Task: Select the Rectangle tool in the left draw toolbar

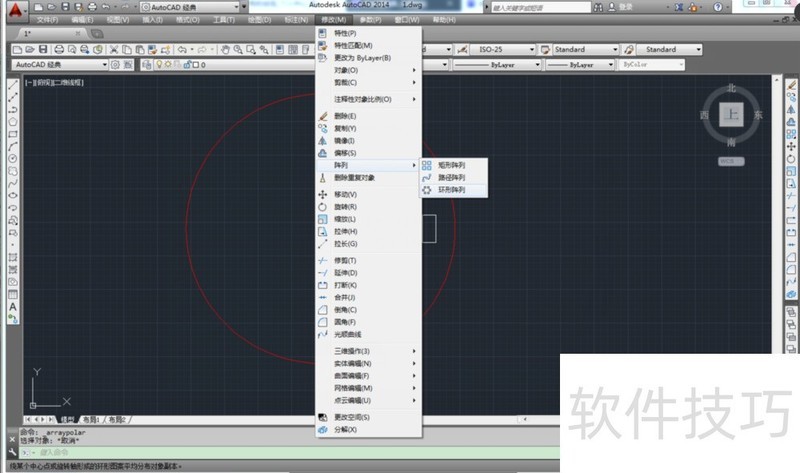Action: click(13, 134)
